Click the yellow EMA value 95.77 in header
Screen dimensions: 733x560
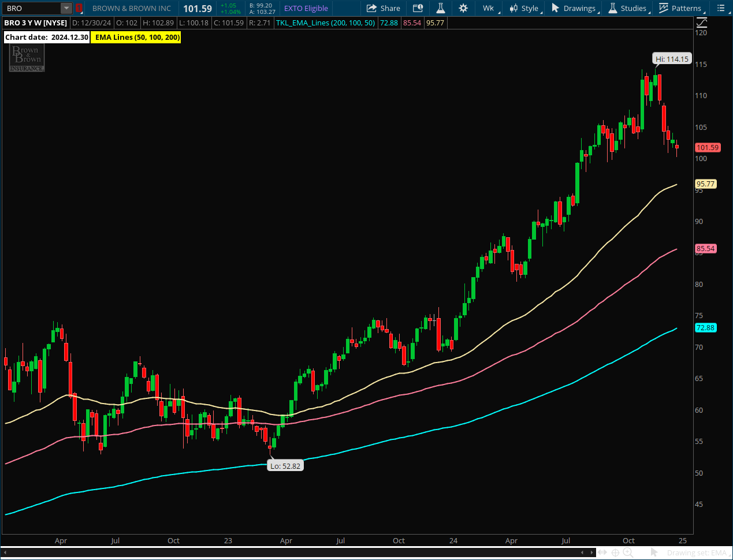click(x=435, y=23)
